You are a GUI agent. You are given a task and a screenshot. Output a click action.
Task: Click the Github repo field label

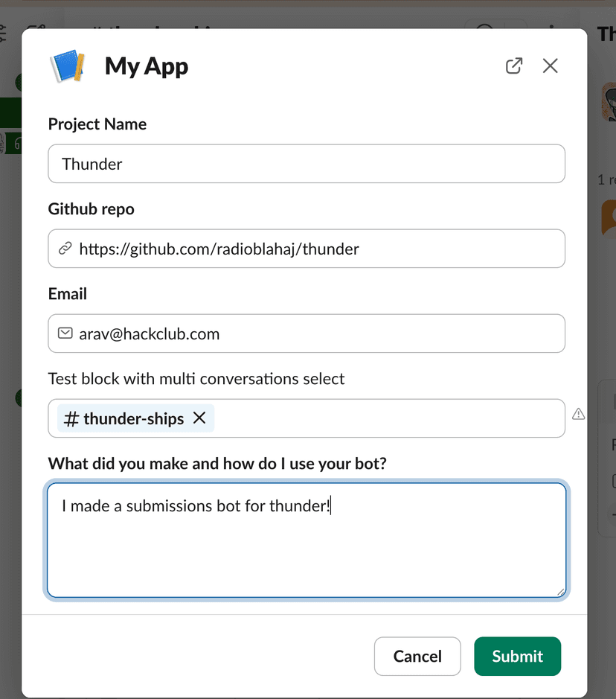[x=91, y=209]
